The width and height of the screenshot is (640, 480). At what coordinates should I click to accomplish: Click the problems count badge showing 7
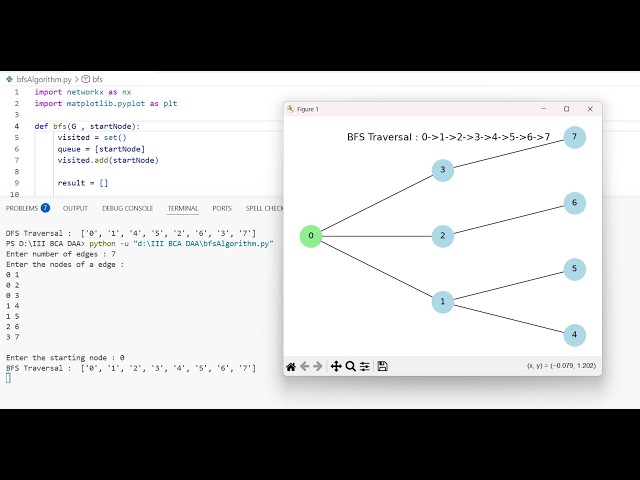click(x=45, y=208)
